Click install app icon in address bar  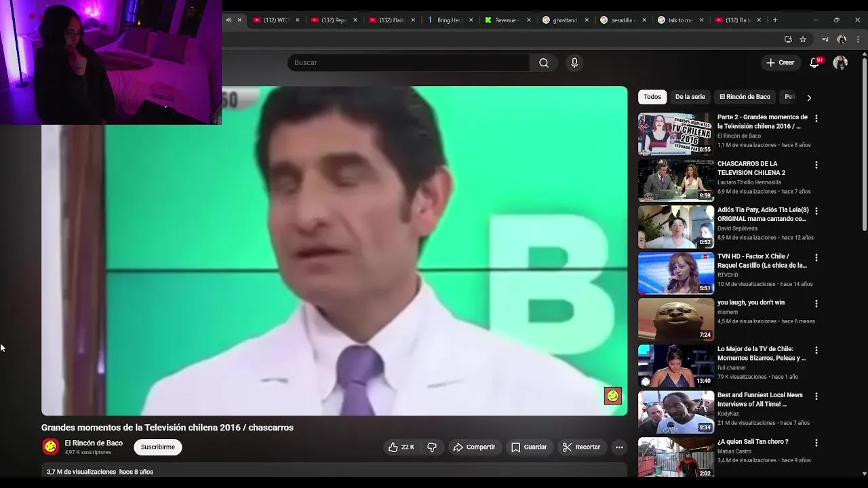tap(788, 39)
